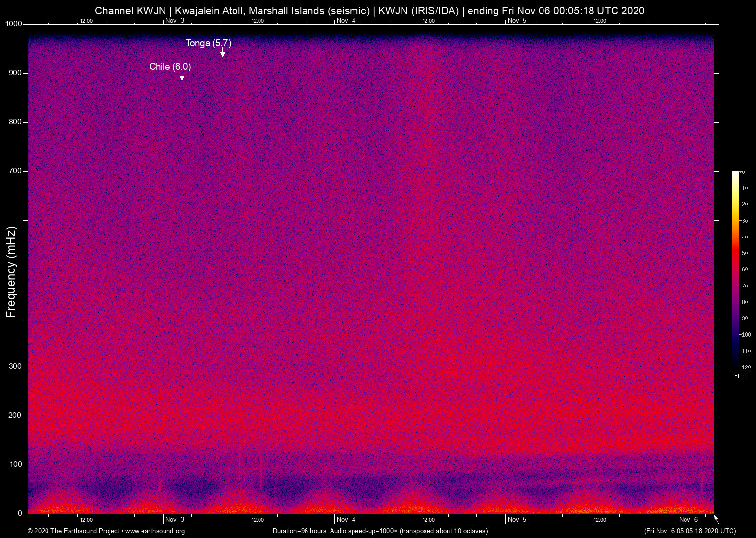
Task: Click the -30 color scale value
Action: coord(744,221)
